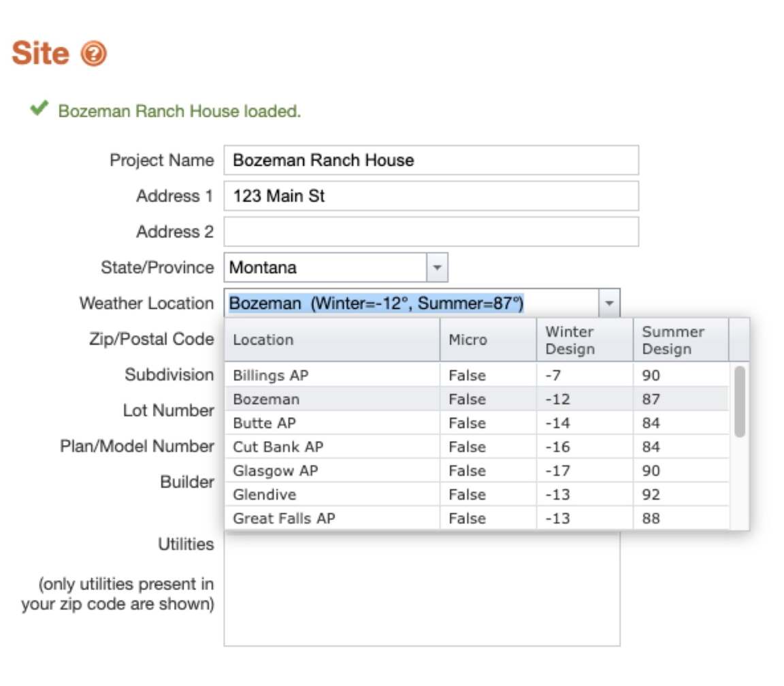Click the empty Address 2 field
784x686 pixels.
pyautogui.click(x=431, y=232)
